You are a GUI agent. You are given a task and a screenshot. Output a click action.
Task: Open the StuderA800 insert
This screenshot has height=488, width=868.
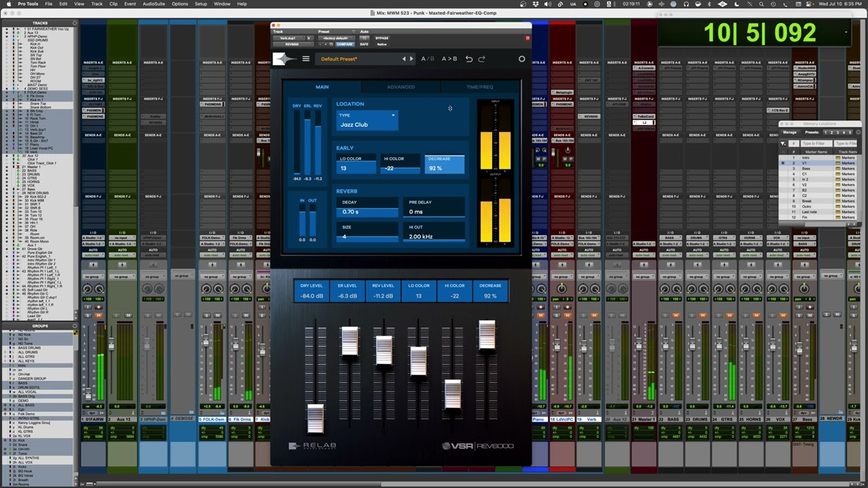pos(806,68)
